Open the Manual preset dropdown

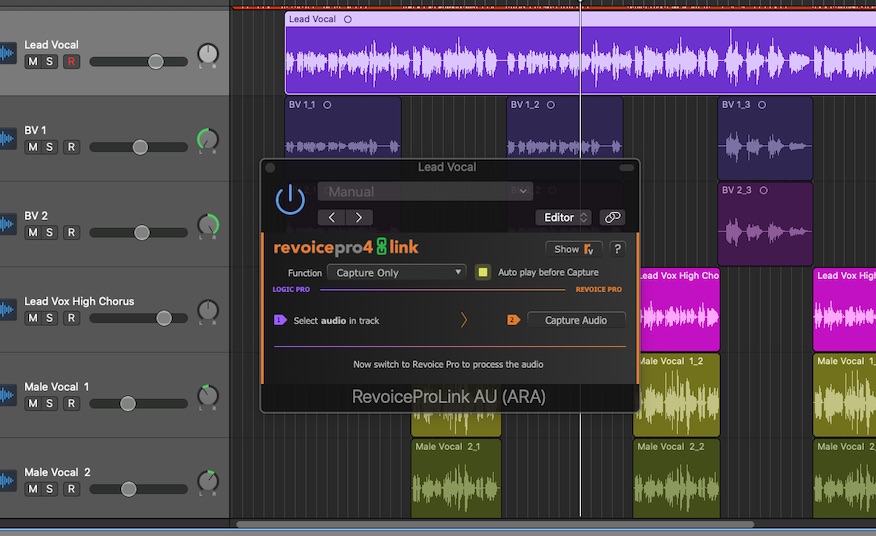coord(425,192)
